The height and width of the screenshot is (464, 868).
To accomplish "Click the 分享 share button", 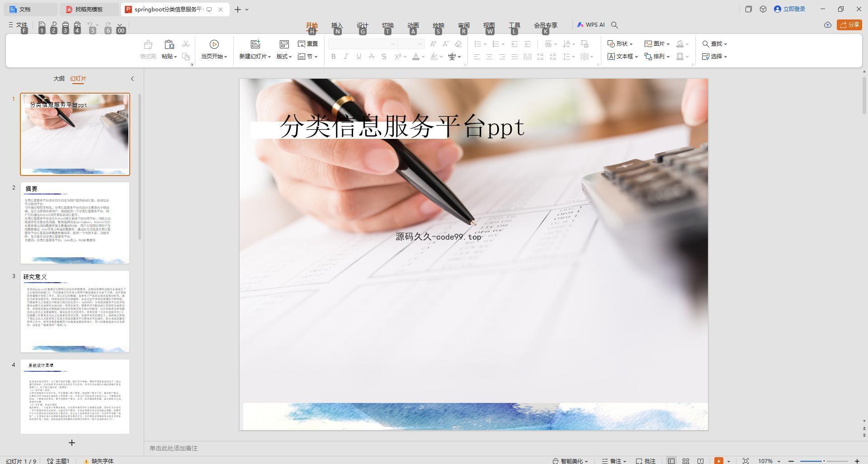I will click(849, 25).
